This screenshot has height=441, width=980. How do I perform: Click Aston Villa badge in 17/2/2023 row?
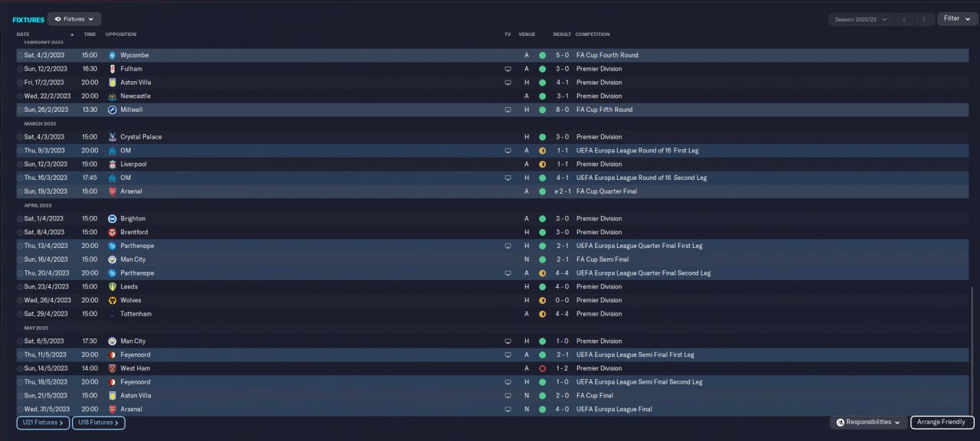pyautogui.click(x=113, y=83)
